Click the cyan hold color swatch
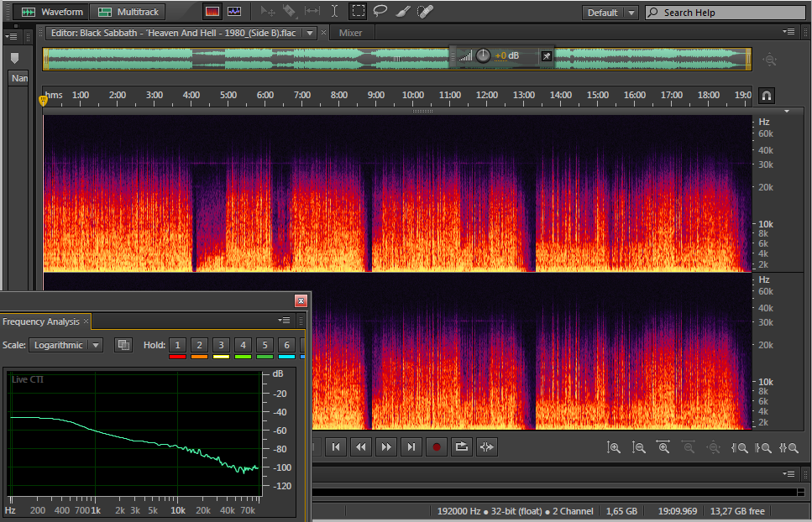The height and width of the screenshot is (522, 812). (286, 357)
